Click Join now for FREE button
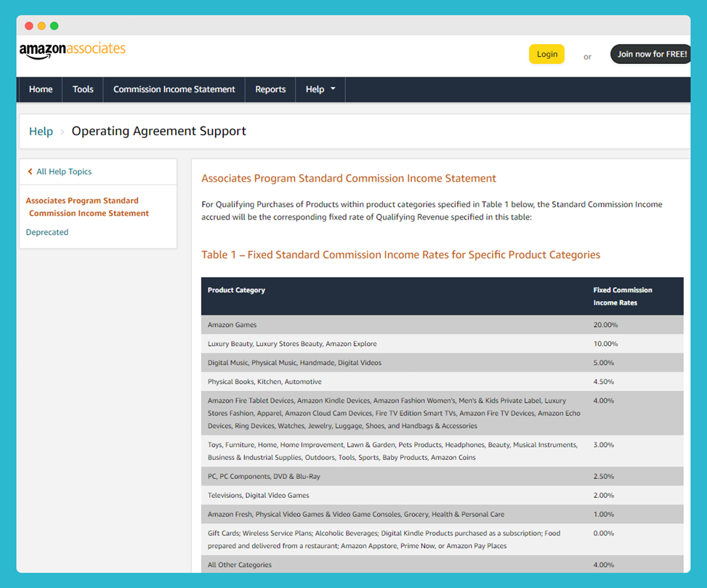The height and width of the screenshot is (588, 707). (651, 54)
